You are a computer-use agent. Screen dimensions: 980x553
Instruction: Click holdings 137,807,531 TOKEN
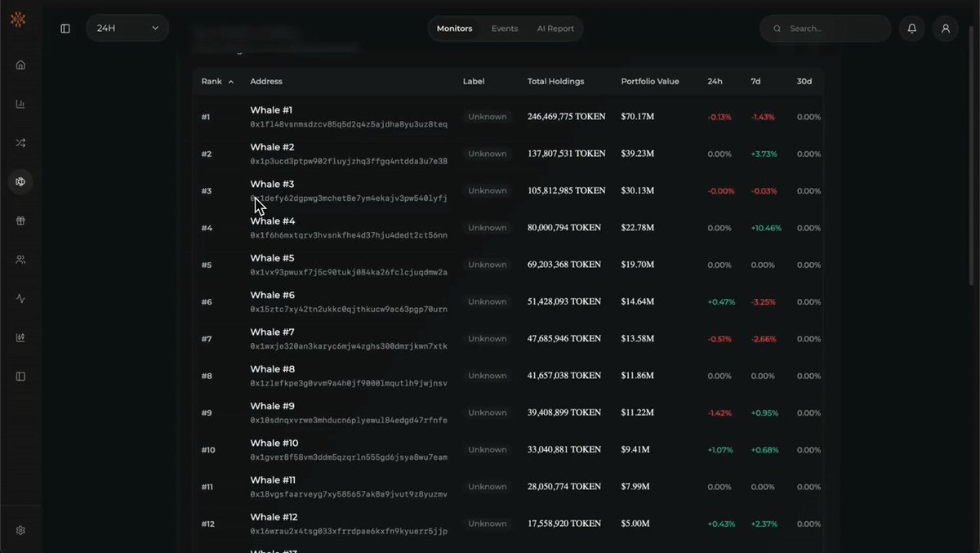coord(567,154)
